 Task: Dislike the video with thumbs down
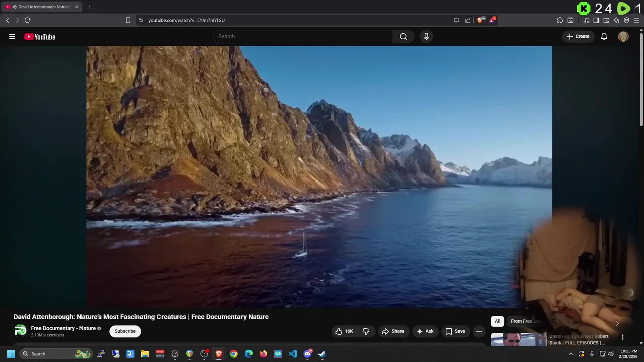pyautogui.click(x=366, y=331)
